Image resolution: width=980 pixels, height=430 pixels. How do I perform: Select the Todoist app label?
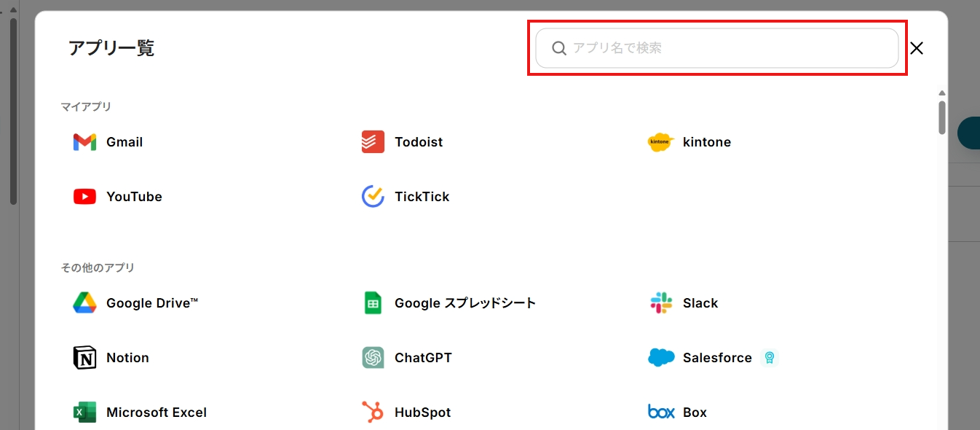(x=419, y=142)
